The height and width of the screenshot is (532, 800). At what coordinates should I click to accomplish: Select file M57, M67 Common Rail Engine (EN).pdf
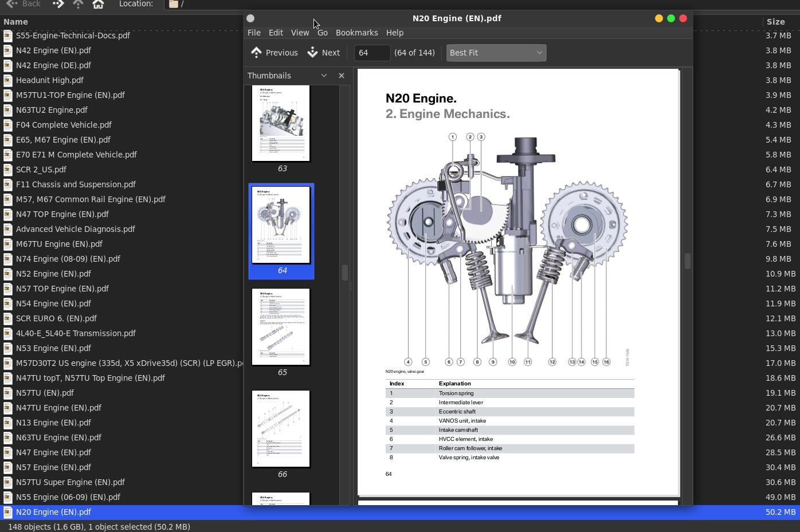click(x=91, y=199)
